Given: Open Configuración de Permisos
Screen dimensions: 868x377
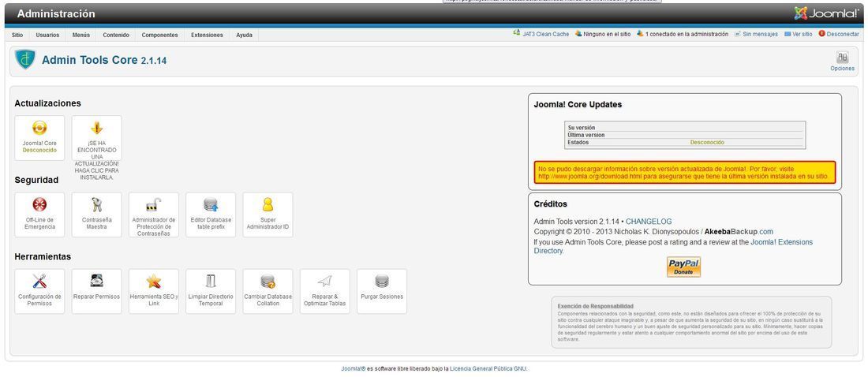Looking at the screenshot, I should pyautogui.click(x=39, y=291).
